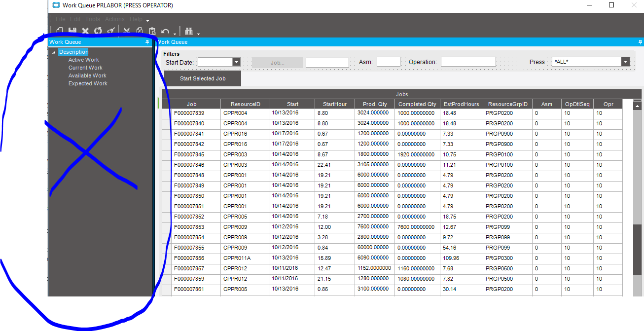Open search with the binoculars icon

pos(189,31)
